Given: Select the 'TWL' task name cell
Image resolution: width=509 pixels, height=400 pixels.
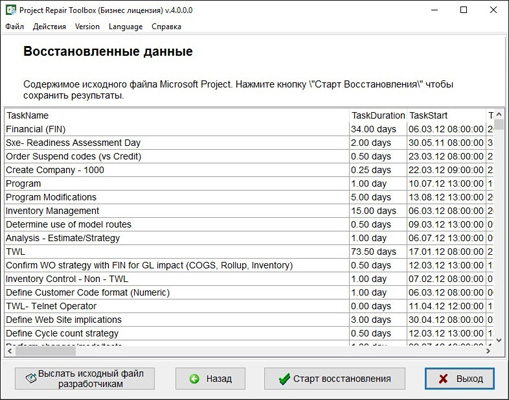Looking at the screenshot, I should [177, 252].
